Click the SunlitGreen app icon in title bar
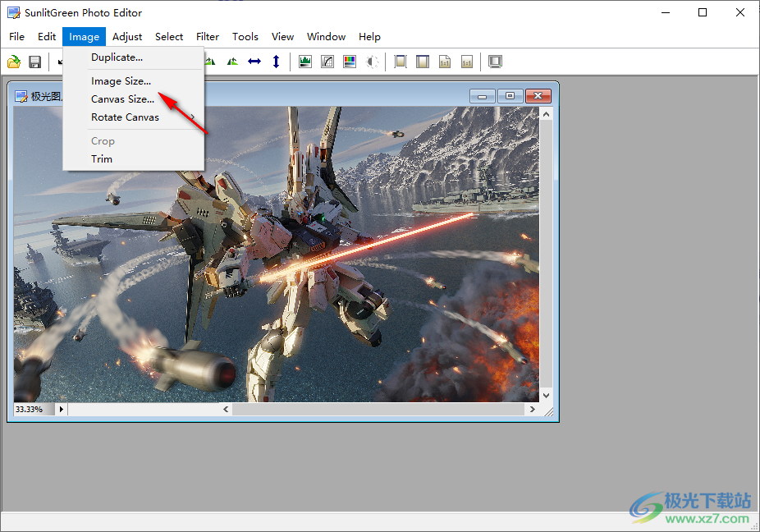This screenshot has height=532, width=760. pyautogui.click(x=14, y=12)
